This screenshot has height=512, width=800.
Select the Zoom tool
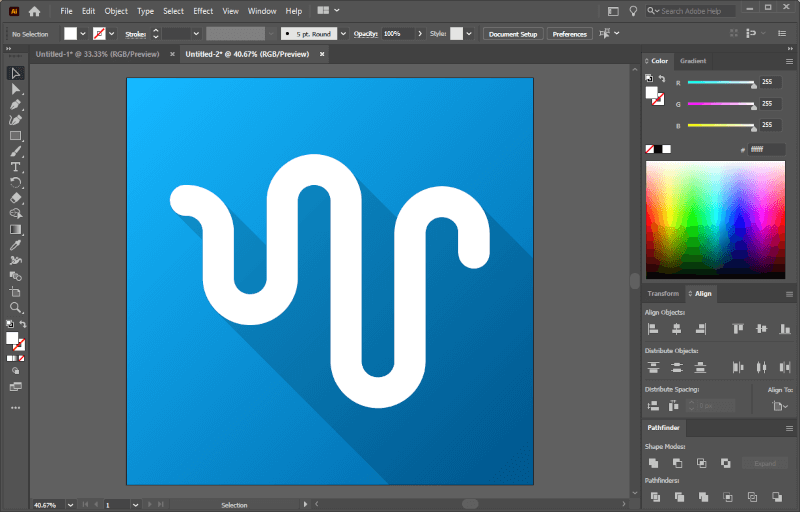15,308
